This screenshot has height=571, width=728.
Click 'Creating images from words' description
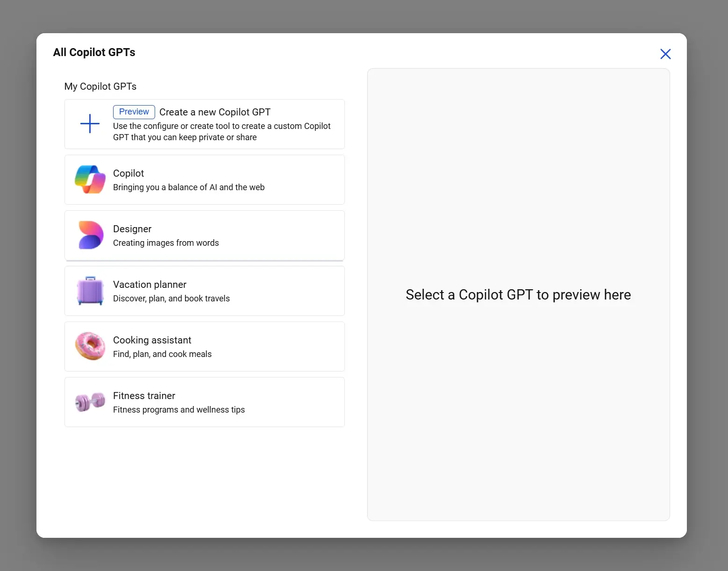[x=166, y=243]
